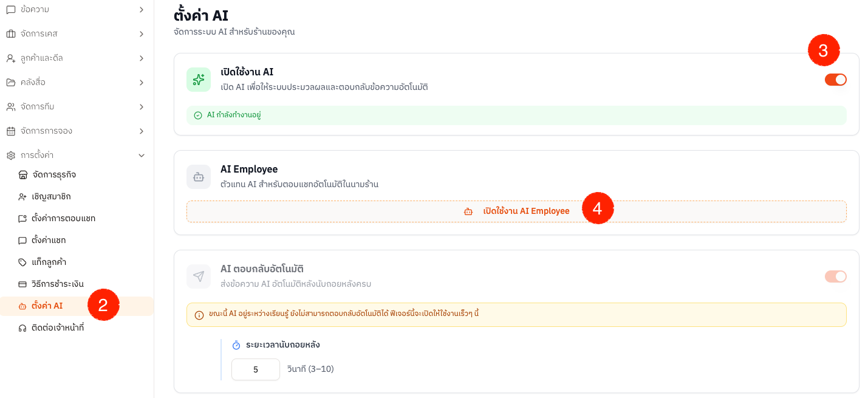868x398 pixels.
Task: Expand the จัดการเคส menu chevron
Action: coord(142,33)
